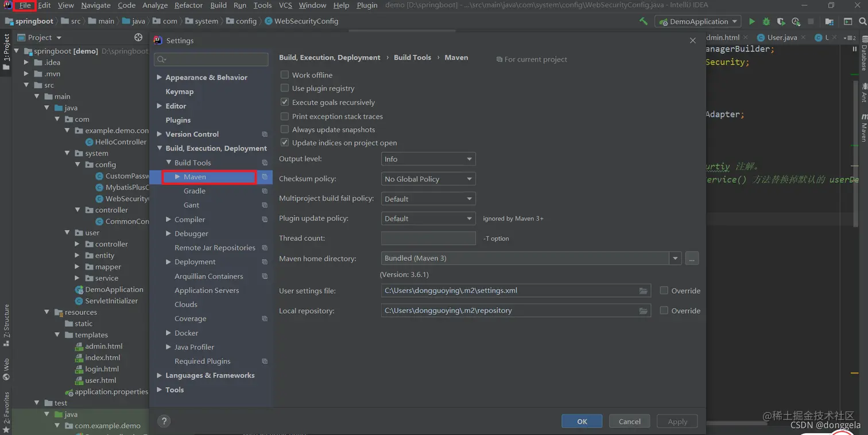Open Multiproject build fail policy dropdown
The image size is (868, 435).
[428, 199]
